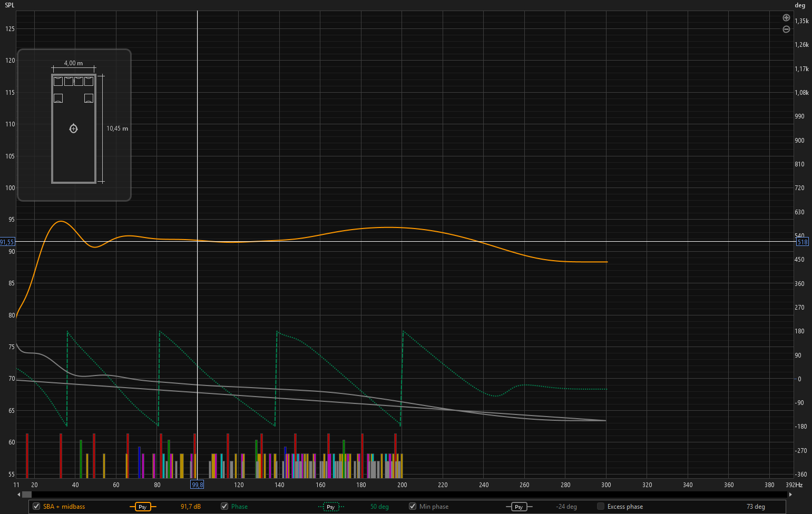The height and width of the screenshot is (514, 812).
Task: Click the SPL axis label
Action: click(x=9, y=5)
